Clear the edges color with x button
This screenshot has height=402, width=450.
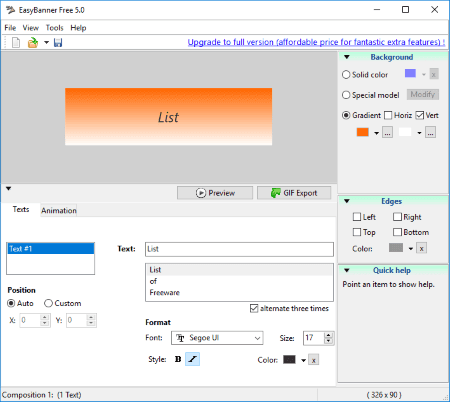pos(422,248)
